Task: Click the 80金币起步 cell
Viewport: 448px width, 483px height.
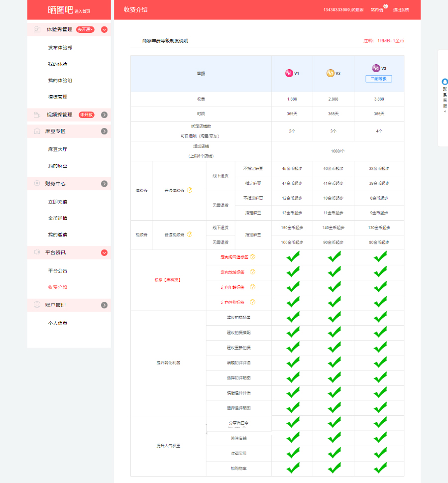Action: (379, 242)
